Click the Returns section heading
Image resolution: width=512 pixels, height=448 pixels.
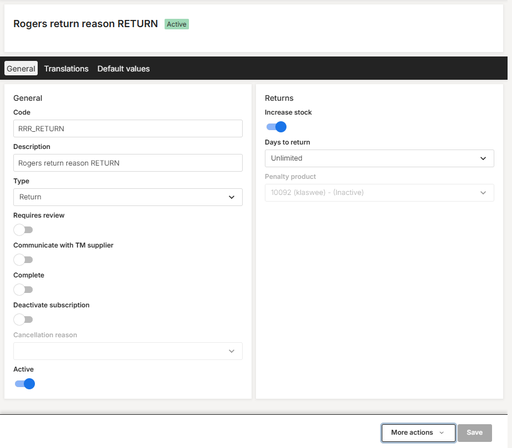279,98
